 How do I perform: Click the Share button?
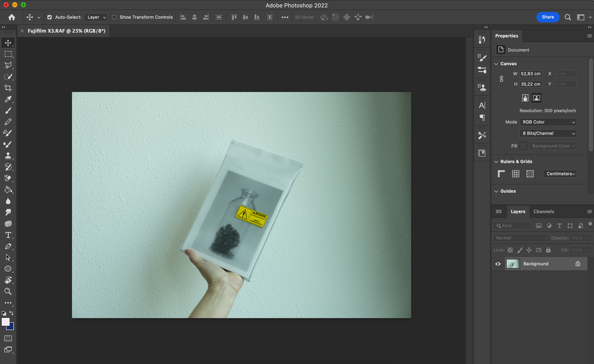547,17
